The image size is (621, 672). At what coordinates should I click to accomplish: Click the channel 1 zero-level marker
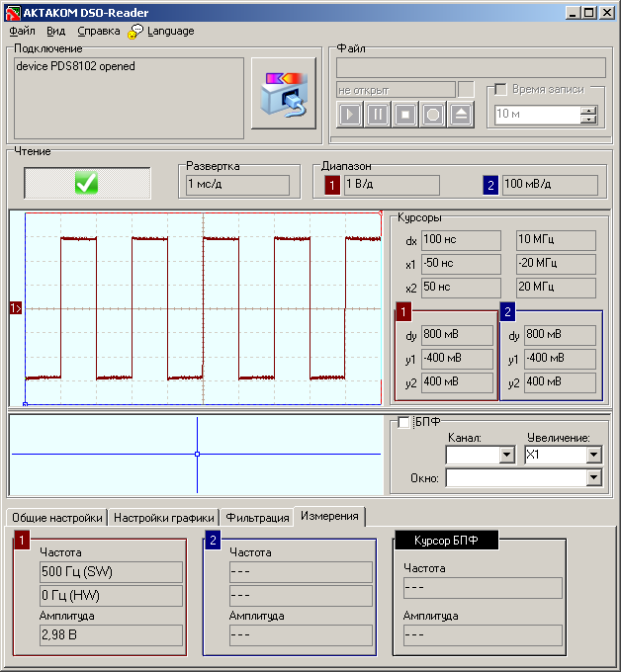[16, 308]
